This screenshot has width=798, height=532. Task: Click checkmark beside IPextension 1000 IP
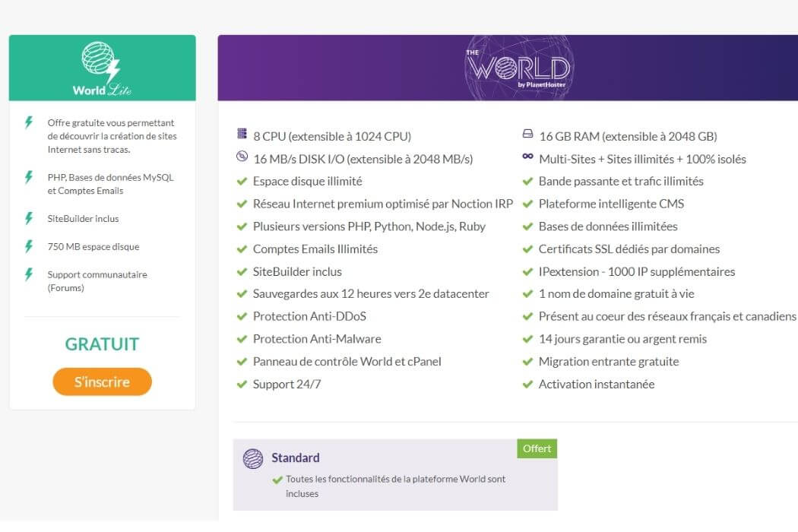point(527,271)
